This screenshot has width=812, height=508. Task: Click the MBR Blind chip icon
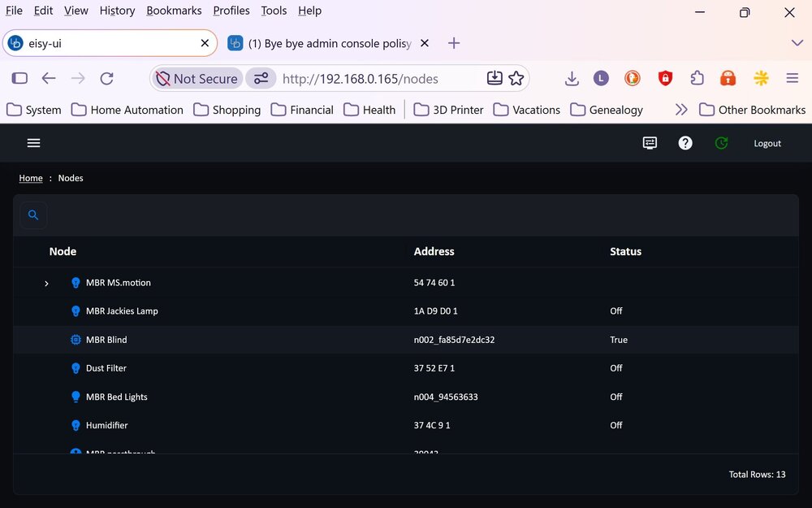coord(76,340)
